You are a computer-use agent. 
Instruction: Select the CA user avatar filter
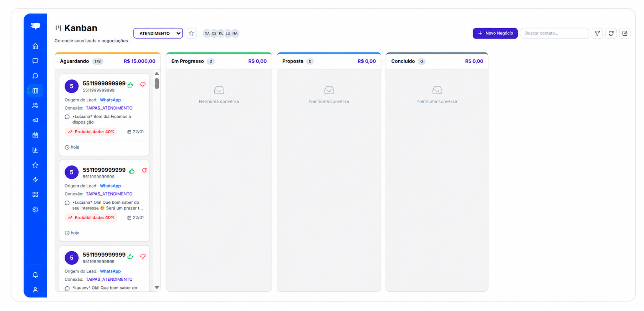(207, 33)
